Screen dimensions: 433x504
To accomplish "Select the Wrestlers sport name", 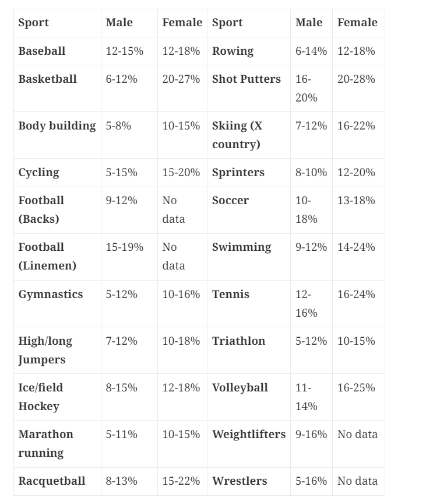I will point(240,481).
